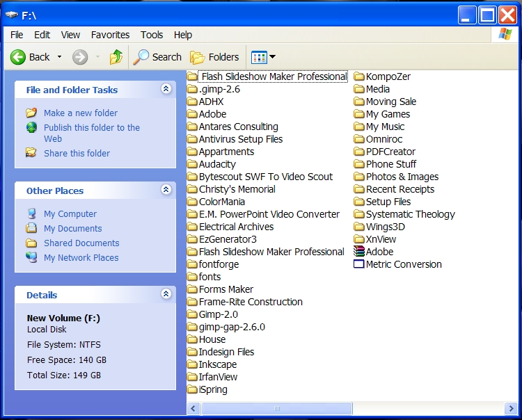The height and width of the screenshot is (420, 522).
Task: Select the Systematic Theology folder name
Action: coord(411,214)
